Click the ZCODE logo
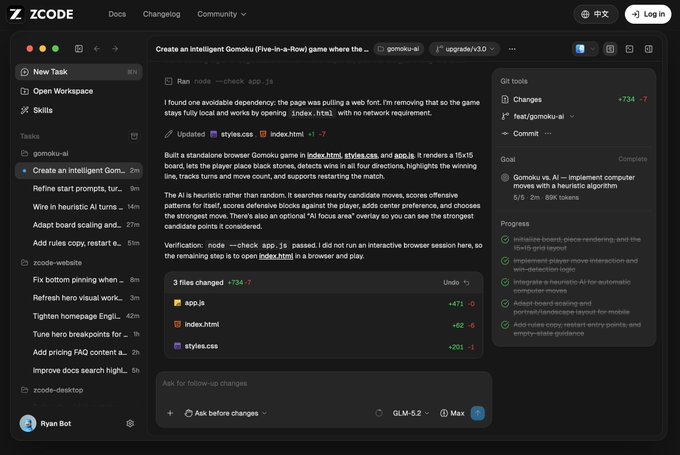Viewport: 680px width, 455px height. coord(41,14)
